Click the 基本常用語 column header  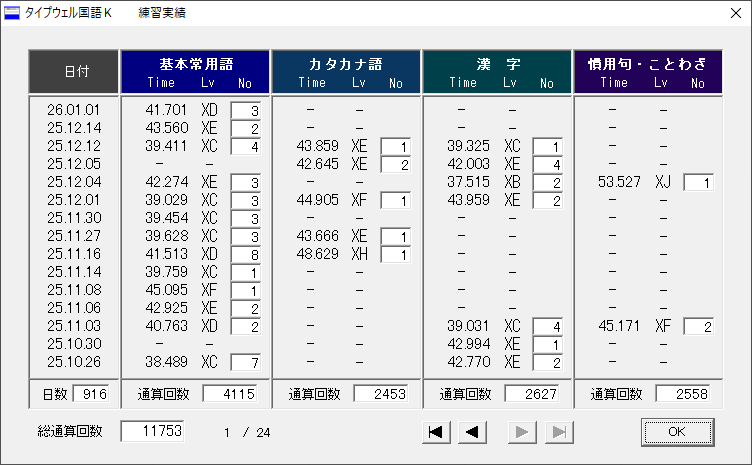coord(196,71)
